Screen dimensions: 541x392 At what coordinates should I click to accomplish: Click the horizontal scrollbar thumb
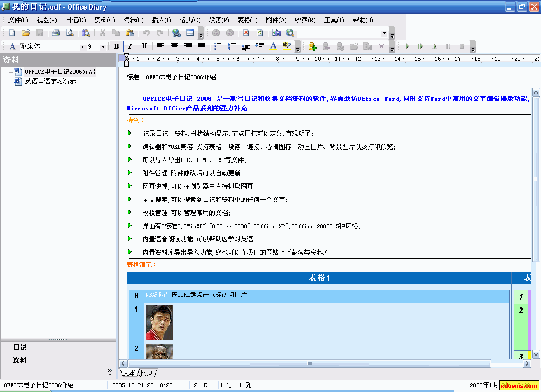click(x=310, y=363)
